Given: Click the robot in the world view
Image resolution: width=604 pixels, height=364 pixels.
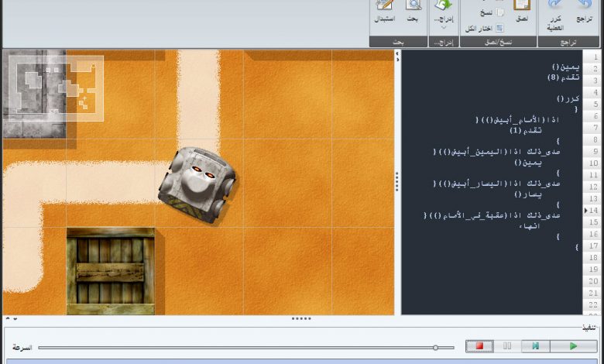Looking at the screenshot, I should (197, 184).
